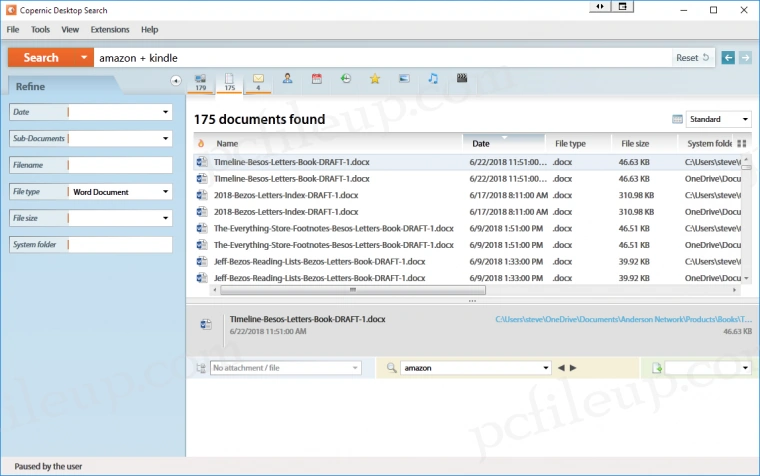This screenshot has height=476, width=760.
Task: Click the orange Search button
Action: (41, 57)
